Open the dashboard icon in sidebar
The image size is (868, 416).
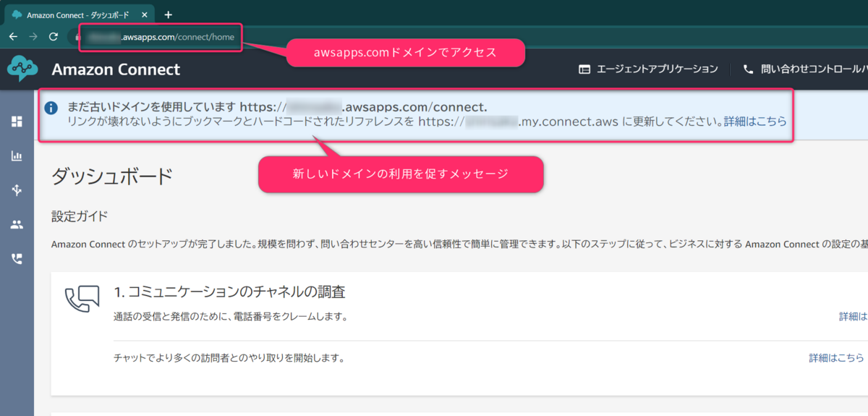click(x=17, y=122)
